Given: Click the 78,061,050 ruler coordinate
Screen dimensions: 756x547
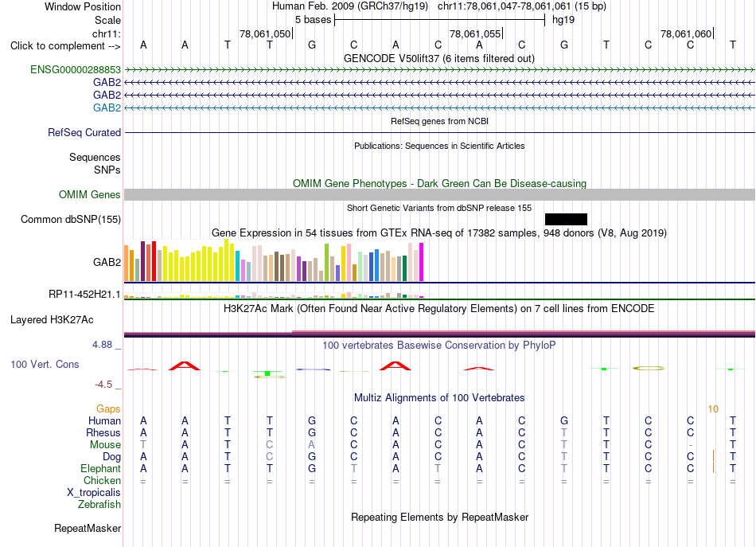Looking at the screenshot, I should click(x=265, y=33).
